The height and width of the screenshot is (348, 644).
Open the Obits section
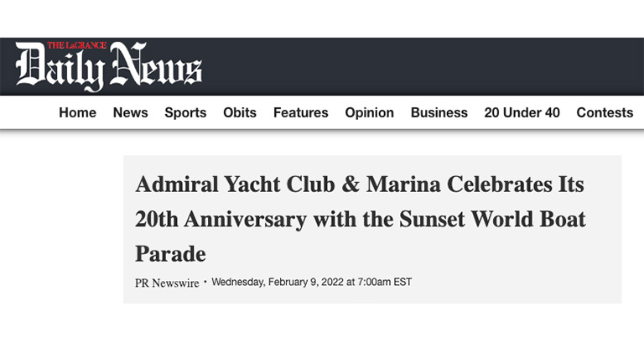coord(240,112)
